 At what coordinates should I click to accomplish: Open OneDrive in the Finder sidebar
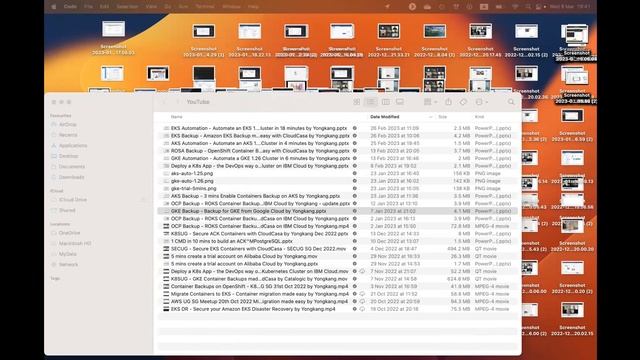(x=69, y=233)
